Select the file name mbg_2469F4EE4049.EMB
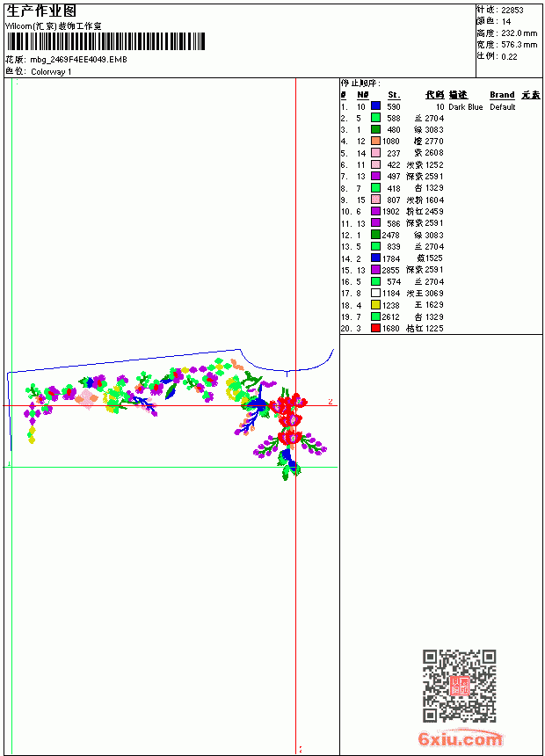 point(78,60)
